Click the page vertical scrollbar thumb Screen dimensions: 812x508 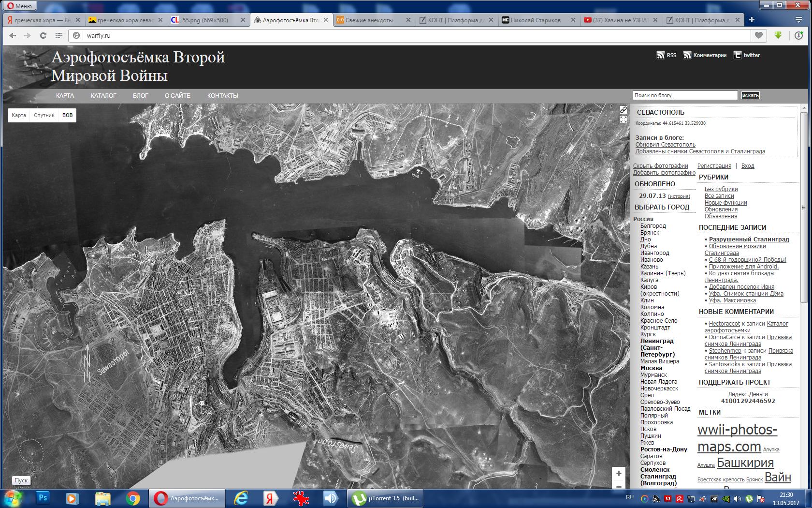[804, 208]
